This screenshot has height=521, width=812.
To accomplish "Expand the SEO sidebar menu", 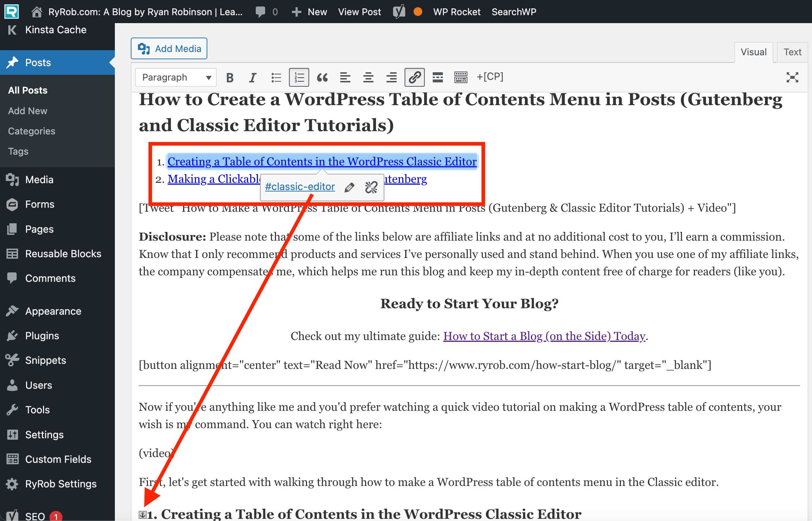I will (x=35, y=515).
